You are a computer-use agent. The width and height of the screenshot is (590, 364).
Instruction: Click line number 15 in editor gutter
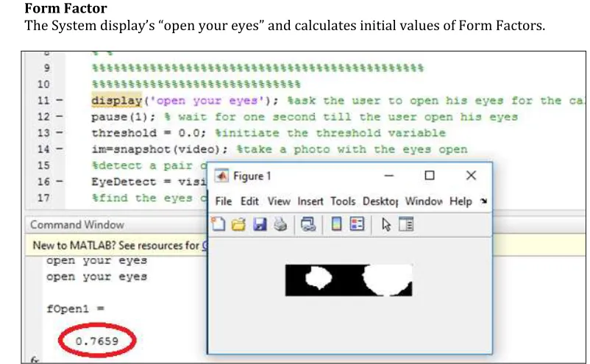(43, 165)
